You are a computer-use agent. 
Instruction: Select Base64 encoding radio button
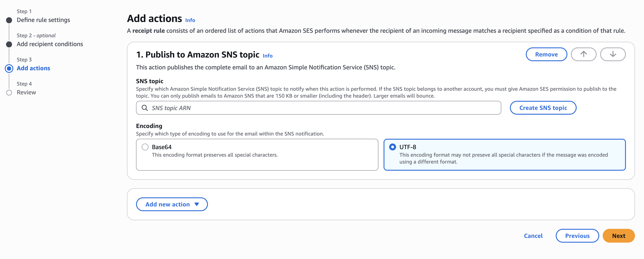pyautogui.click(x=145, y=147)
